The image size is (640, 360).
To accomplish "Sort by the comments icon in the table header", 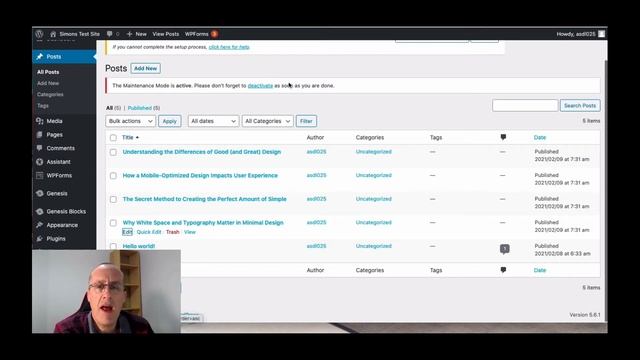I will point(503,138).
